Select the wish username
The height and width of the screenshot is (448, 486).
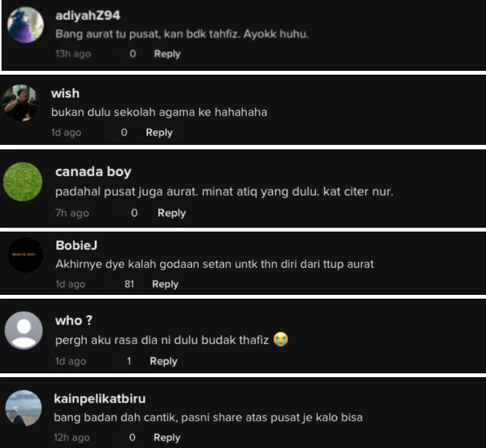point(65,94)
